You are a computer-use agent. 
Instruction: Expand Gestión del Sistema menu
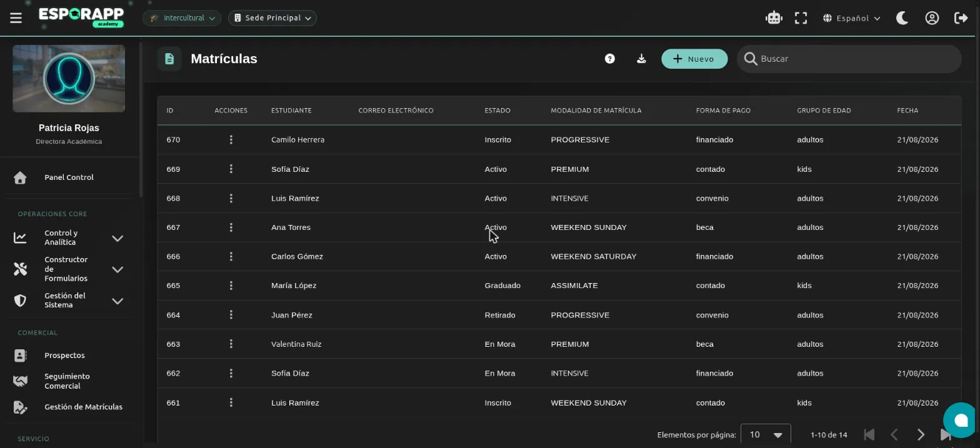[117, 301]
